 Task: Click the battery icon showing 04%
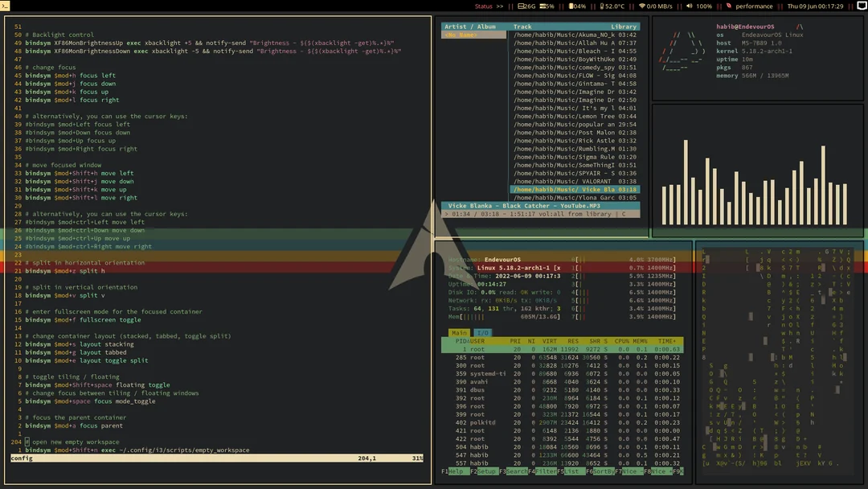[571, 6]
